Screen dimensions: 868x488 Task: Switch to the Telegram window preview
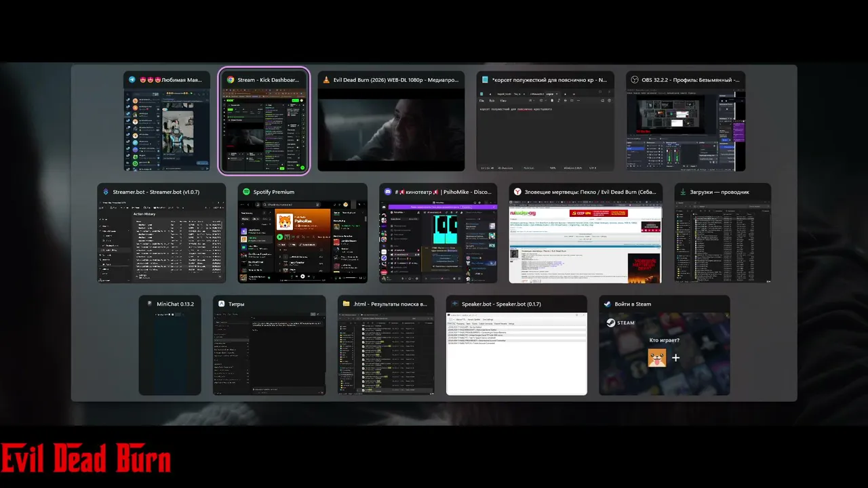[x=167, y=131]
